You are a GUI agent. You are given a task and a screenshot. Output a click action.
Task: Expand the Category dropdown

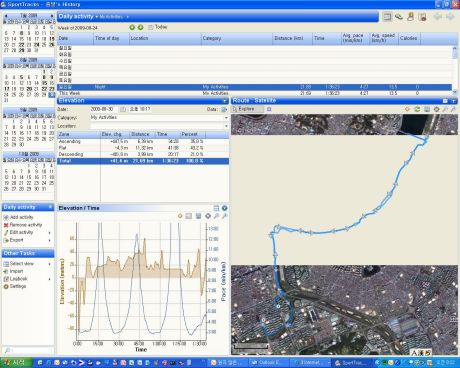pyautogui.click(x=226, y=118)
